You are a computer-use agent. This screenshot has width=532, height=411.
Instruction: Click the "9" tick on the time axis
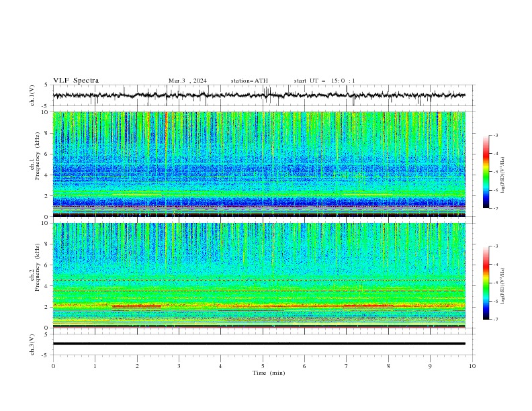(x=430, y=366)
